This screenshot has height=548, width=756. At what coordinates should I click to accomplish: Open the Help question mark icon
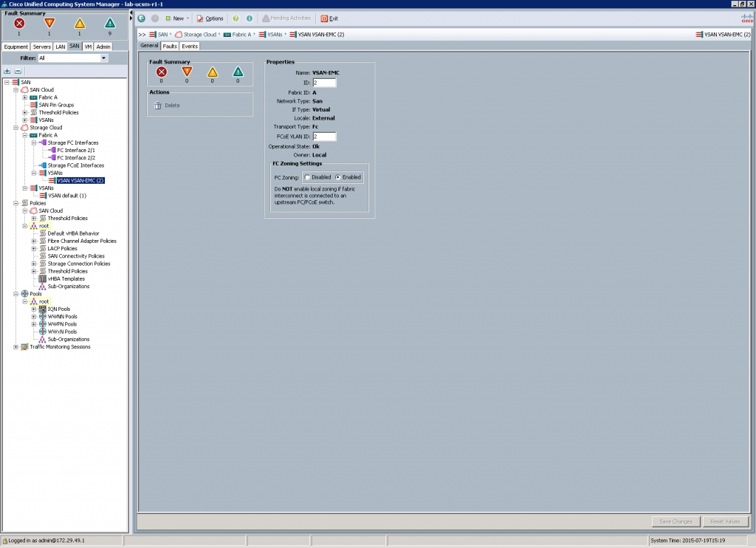pos(236,18)
